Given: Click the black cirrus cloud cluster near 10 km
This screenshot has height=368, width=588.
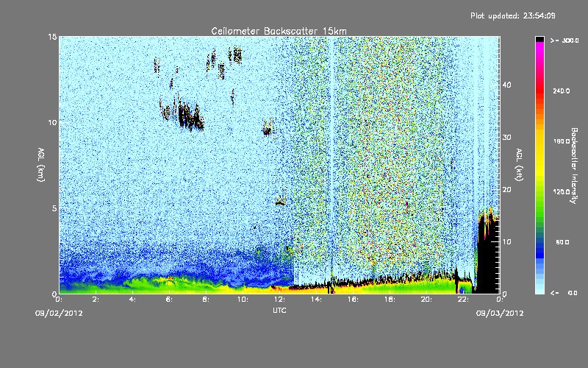Looking at the screenshot, I should 190,116.
